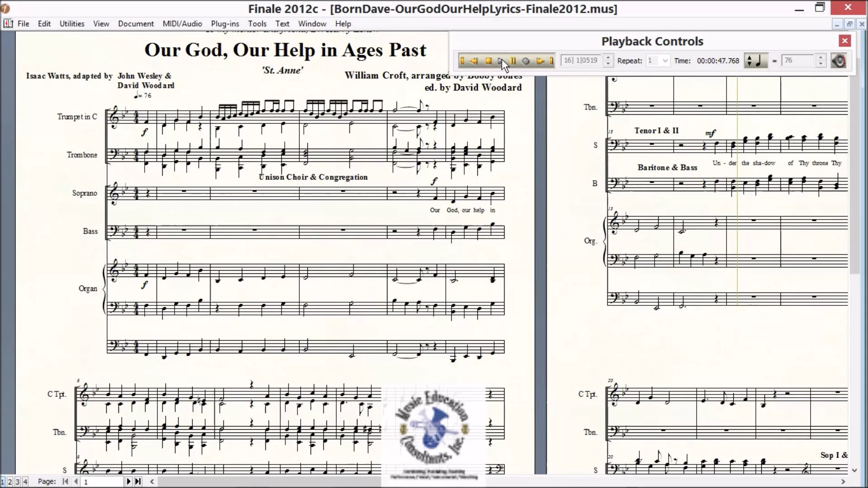Viewport: 868px width, 488px height.
Task: Click the elapsed time 00:00:47.768
Action: tap(718, 61)
